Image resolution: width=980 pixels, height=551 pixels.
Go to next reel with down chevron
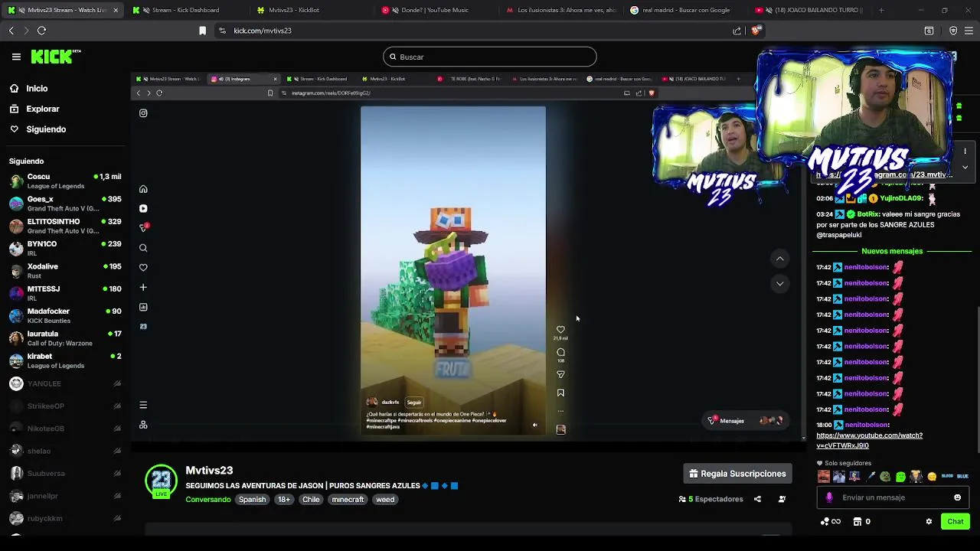pyautogui.click(x=779, y=284)
